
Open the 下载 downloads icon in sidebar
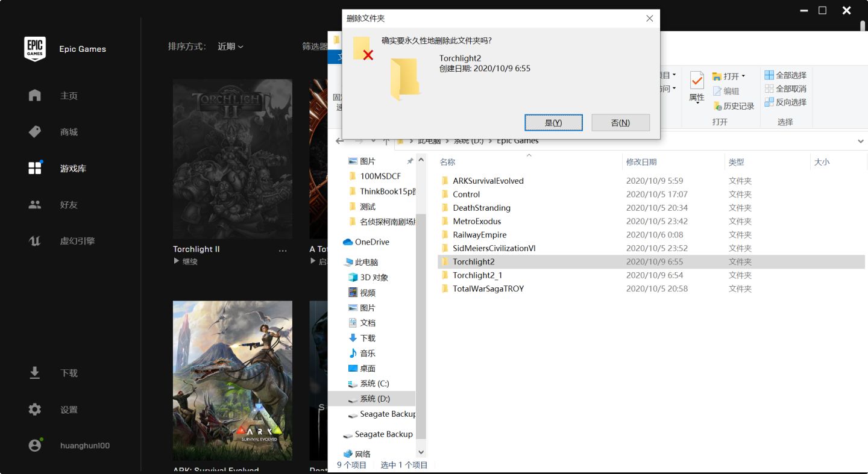35,373
